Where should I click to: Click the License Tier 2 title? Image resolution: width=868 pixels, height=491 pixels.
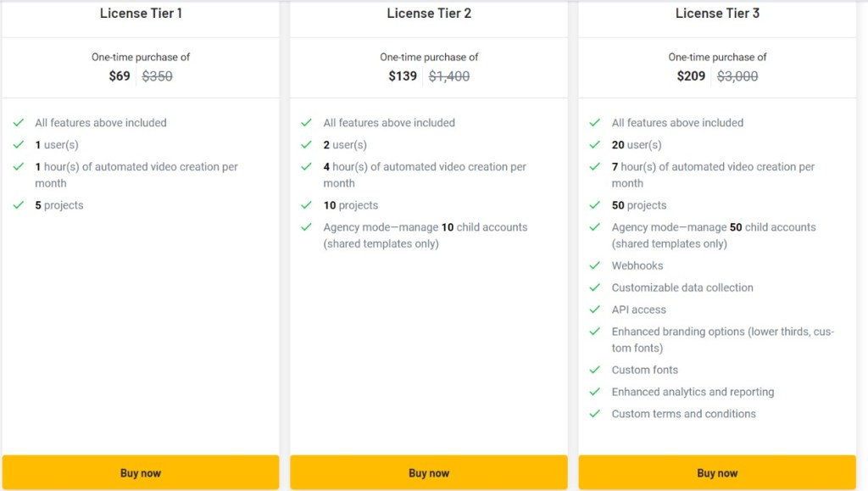pos(429,13)
